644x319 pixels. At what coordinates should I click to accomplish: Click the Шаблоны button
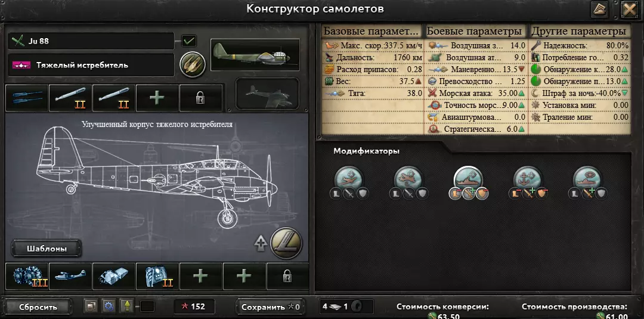click(47, 249)
